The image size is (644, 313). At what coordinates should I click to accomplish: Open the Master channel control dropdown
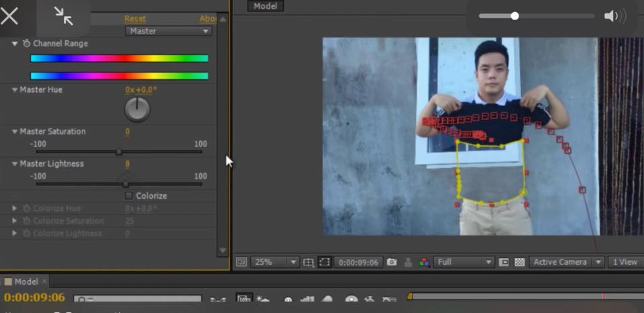[x=169, y=31]
